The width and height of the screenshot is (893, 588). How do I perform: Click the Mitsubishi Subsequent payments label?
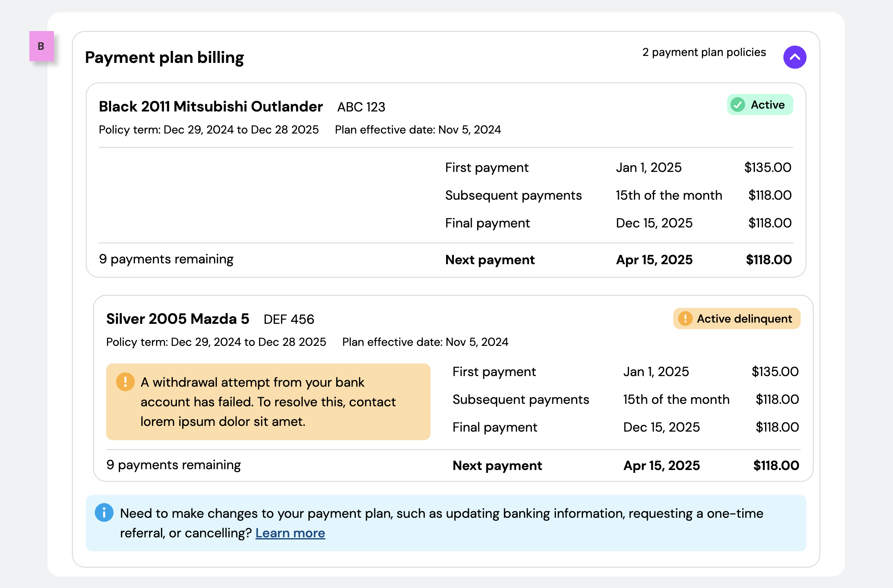pyautogui.click(x=513, y=196)
